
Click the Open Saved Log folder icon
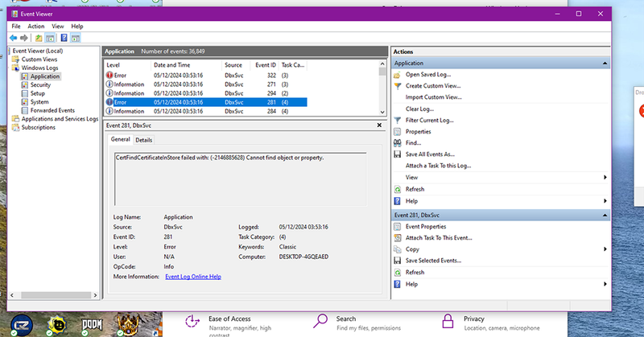398,74
